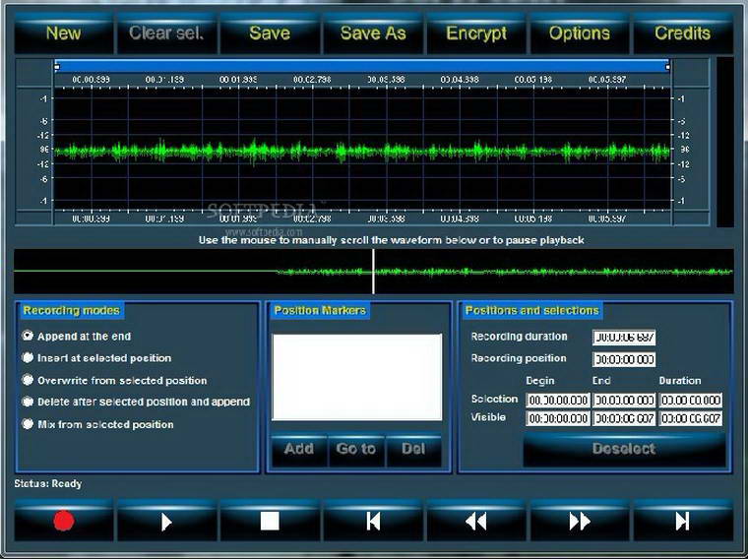Stop playback with the square button
The width and height of the screenshot is (748, 560).
270,521
